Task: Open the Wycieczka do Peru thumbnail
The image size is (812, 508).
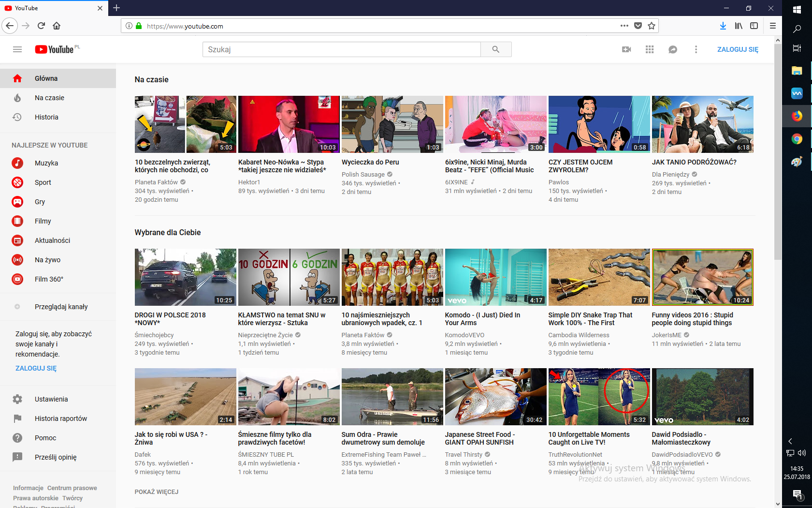Action: click(x=392, y=124)
